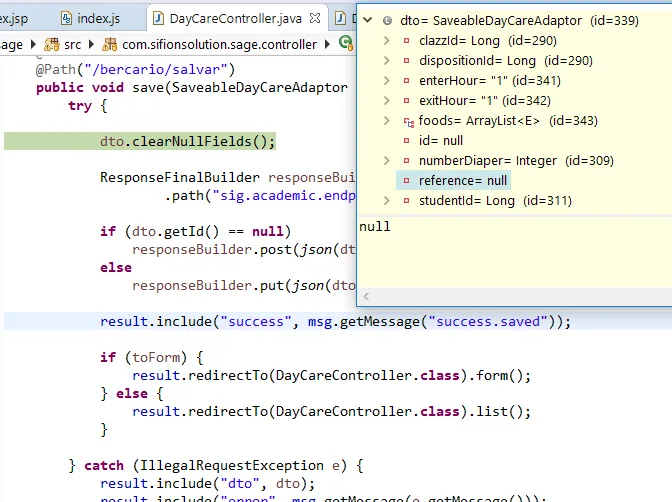Open dropdown arrow after controller package breadcrumb

point(327,44)
